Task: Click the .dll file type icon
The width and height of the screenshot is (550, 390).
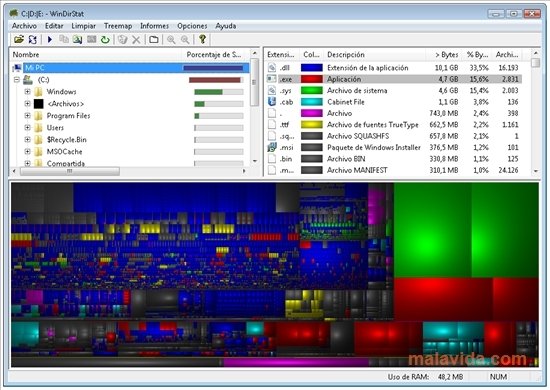Action: [272, 68]
